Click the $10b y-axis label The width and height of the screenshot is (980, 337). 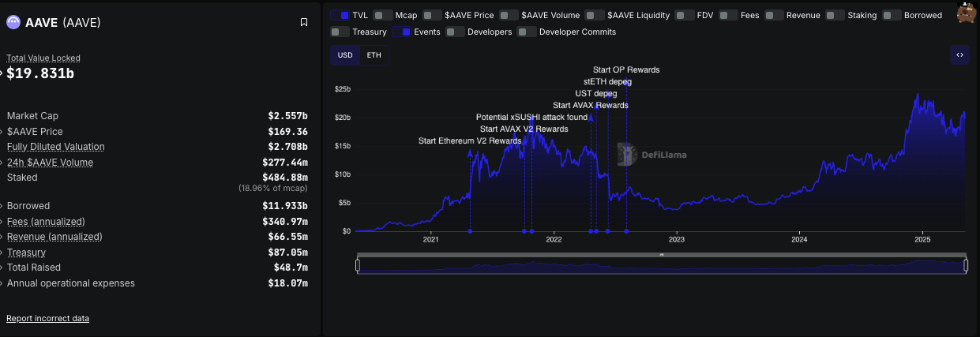(343, 174)
